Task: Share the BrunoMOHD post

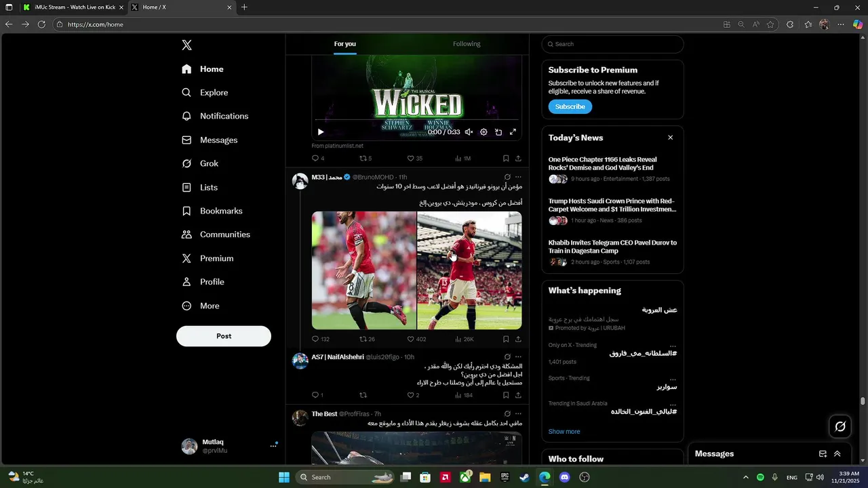Action: 518,339
